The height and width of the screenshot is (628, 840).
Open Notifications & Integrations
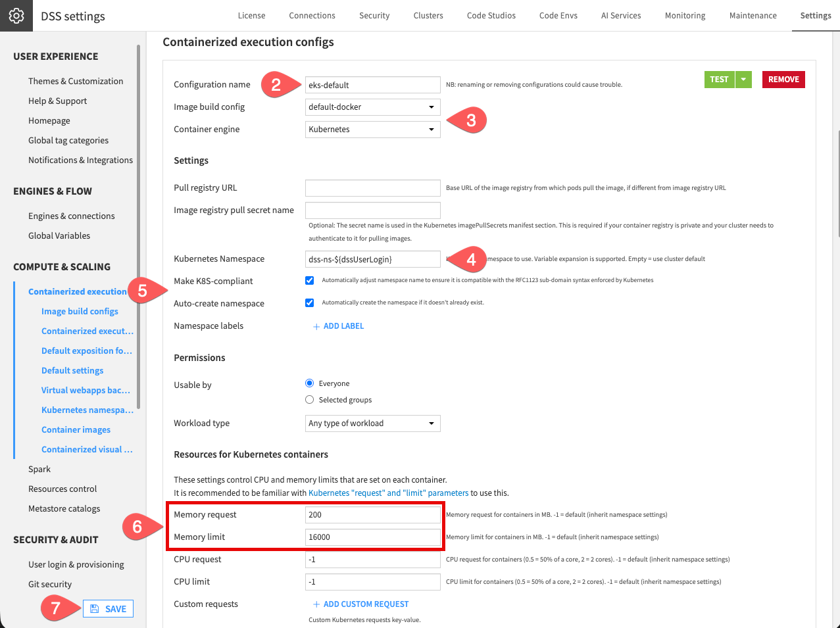click(80, 160)
